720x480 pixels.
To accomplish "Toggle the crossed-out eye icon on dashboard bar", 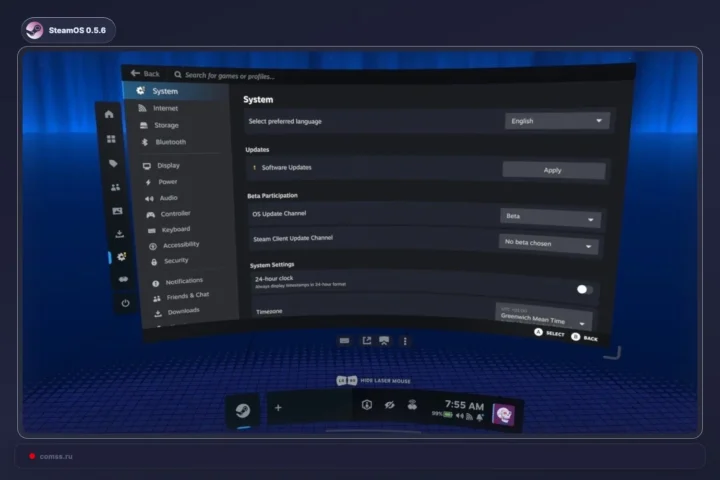I will coord(389,405).
